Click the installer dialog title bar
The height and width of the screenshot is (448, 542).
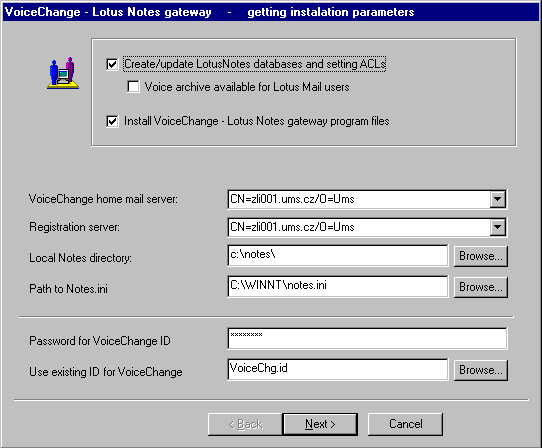(x=271, y=12)
